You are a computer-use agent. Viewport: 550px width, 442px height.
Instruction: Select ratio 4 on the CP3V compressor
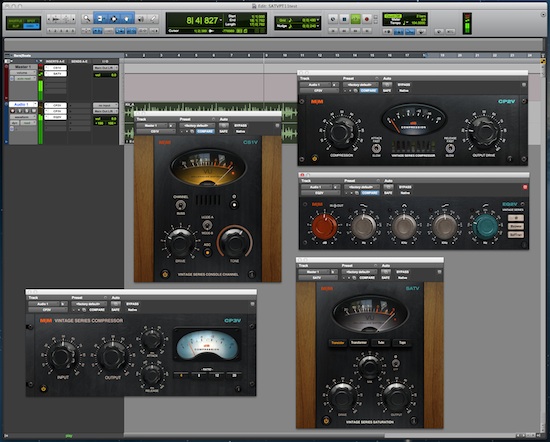tap(181, 375)
